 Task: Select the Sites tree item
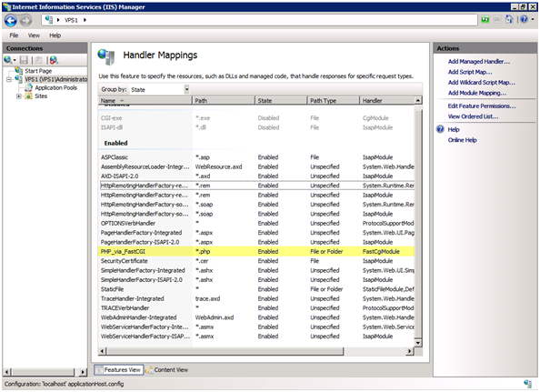click(x=41, y=96)
